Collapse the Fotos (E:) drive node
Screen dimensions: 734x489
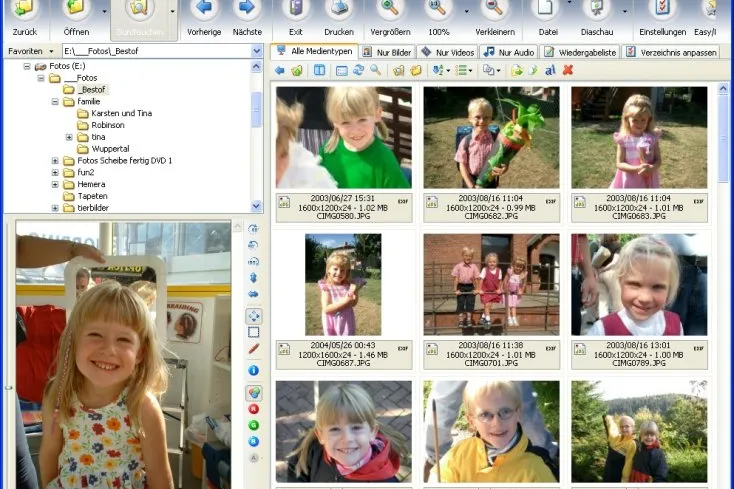tap(27, 66)
